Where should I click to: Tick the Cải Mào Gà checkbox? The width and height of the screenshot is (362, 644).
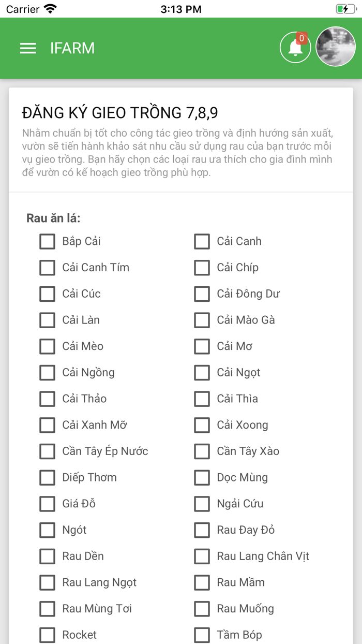[202, 320]
